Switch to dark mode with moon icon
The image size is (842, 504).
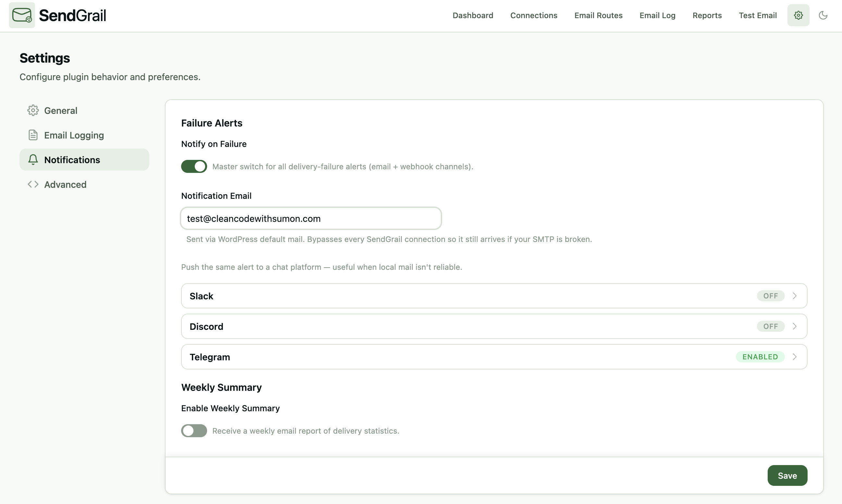point(823,15)
